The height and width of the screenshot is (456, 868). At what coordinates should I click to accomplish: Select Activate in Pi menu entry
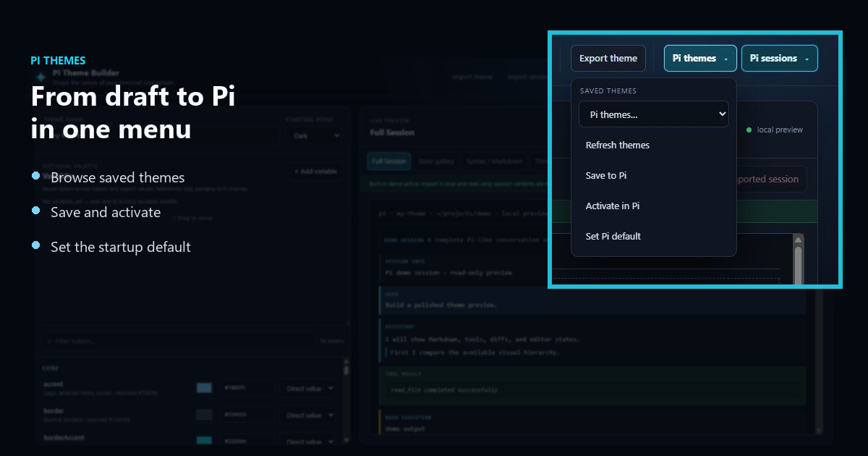point(654,206)
